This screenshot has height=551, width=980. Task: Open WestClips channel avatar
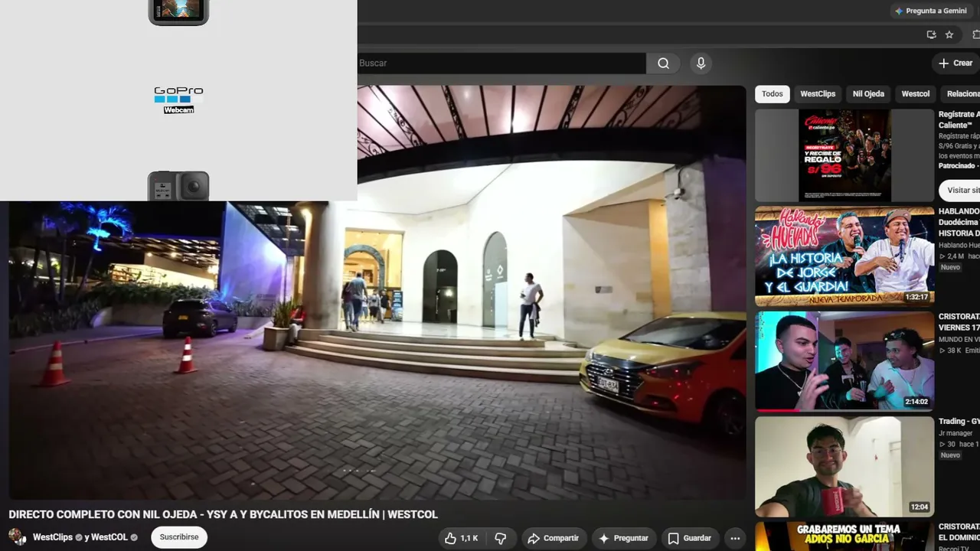point(17,537)
